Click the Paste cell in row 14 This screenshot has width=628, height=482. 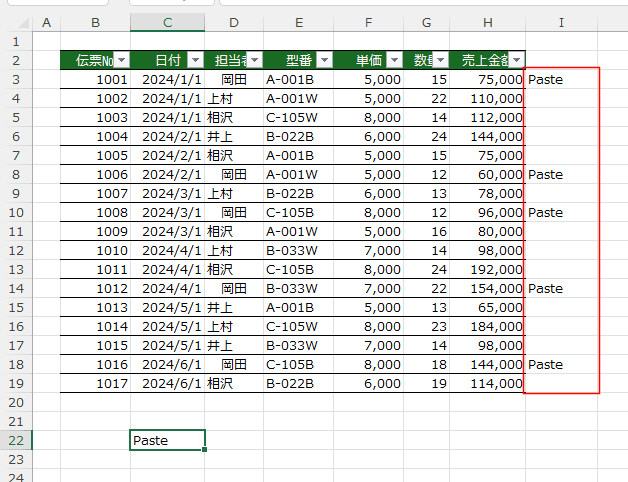(562, 288)
